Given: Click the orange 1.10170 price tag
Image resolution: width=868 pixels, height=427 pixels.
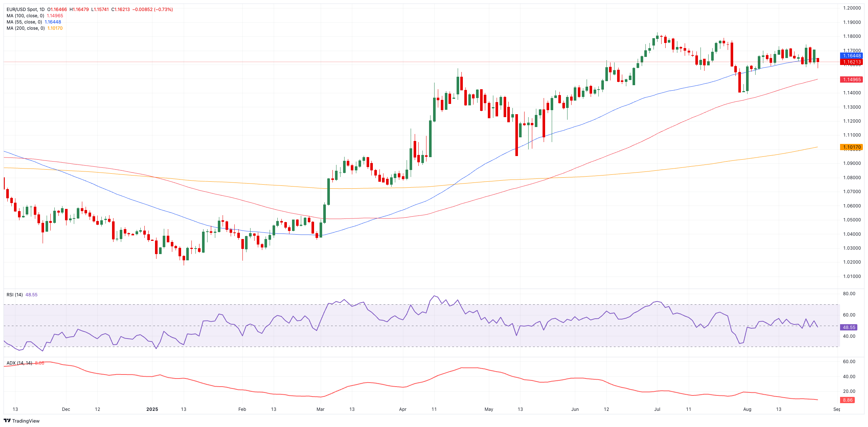Looking at the screenshot, I should pos(851,147).
